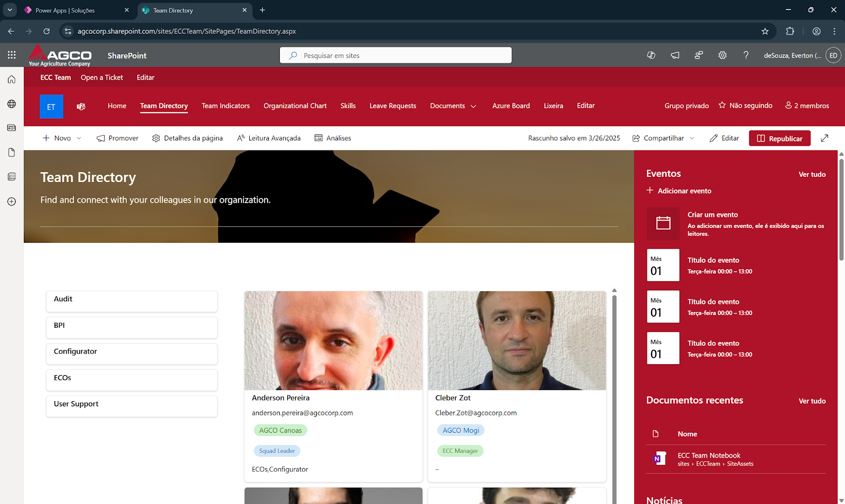Open the OneNote icon for ECC Team Notebook

coord(660,459)
